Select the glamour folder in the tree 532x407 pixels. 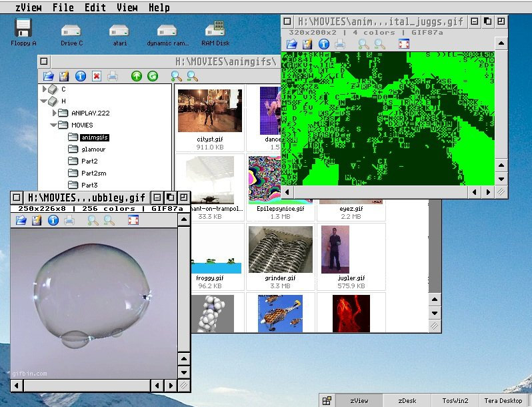click(x=93, y=149)
